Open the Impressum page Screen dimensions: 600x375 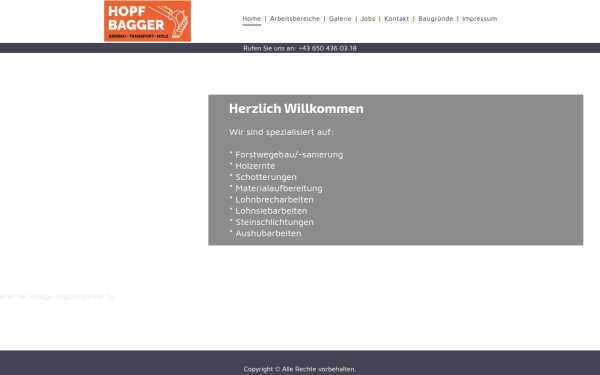[x=479, y=19]
